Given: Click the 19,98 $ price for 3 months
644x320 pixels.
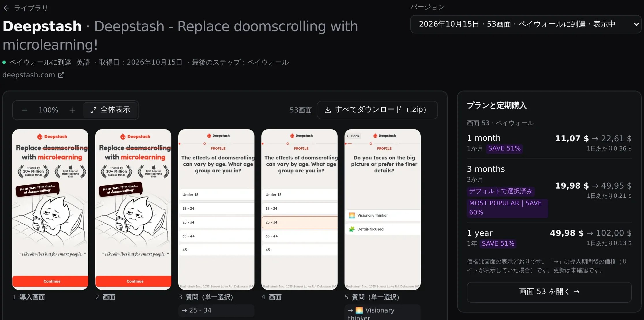Looking at the screenshot, I should (x=572, y=186).
